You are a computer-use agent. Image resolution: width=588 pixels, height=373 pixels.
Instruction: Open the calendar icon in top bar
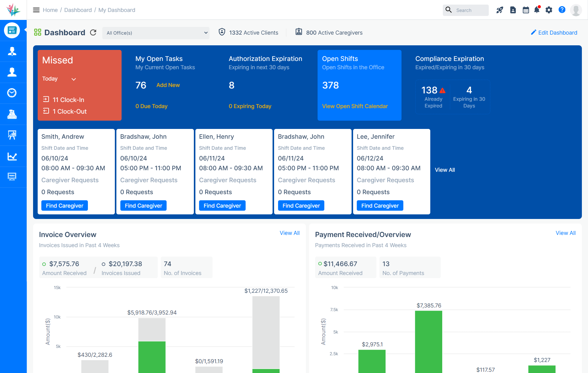(x=526, y=10)
